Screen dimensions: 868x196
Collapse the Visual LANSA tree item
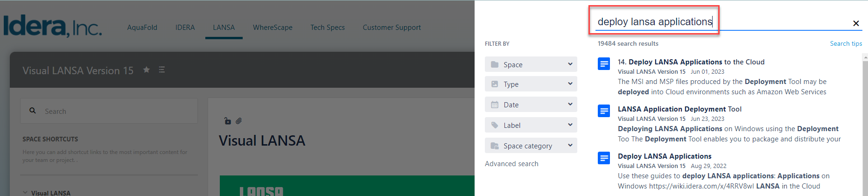[25, 192]
